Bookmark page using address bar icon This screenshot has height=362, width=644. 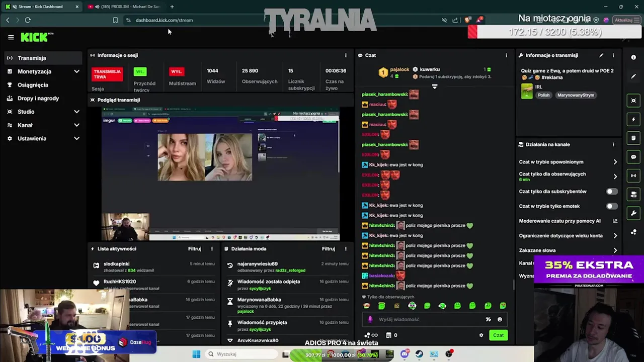[115, 20]
